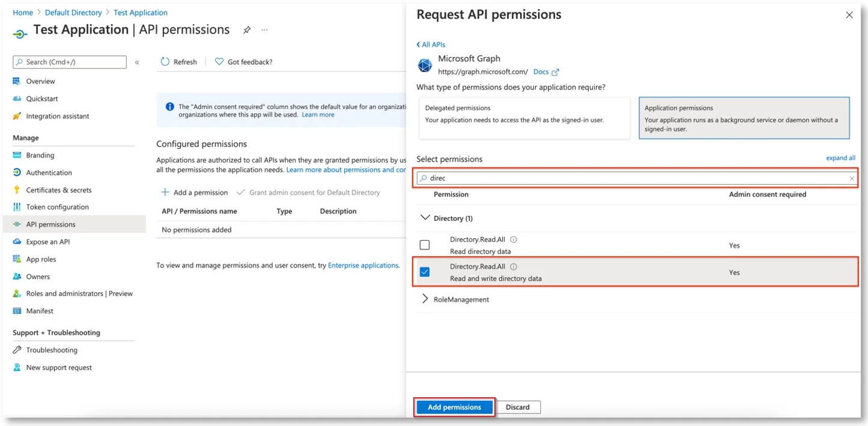Click the Certificates & secrets key icon
868x426 pixels.
click(x=17, y=190)
